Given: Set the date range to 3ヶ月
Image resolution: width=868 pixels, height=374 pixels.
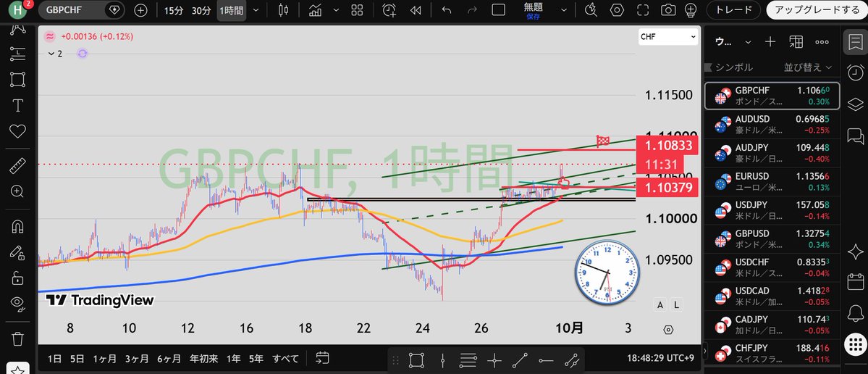Looking at the screenshot, I should pyautogui.click(x=137, y=359).
